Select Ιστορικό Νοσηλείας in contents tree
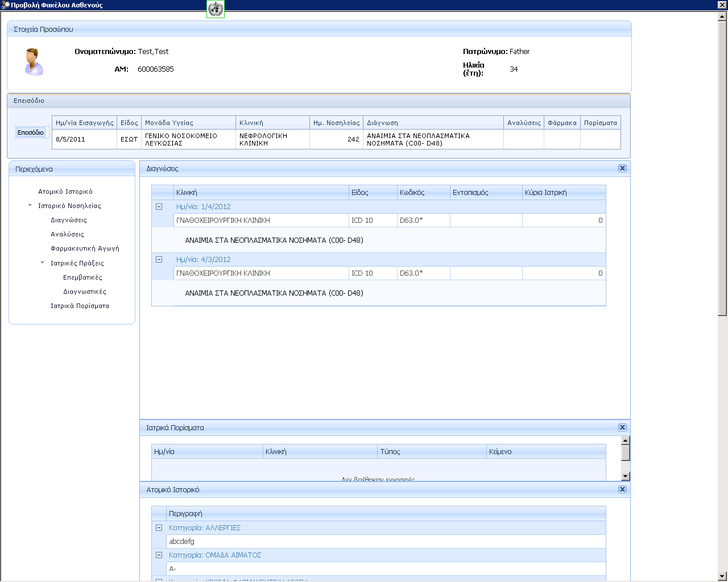The width and height of the screenshot is (728, 582). (69, 206)
